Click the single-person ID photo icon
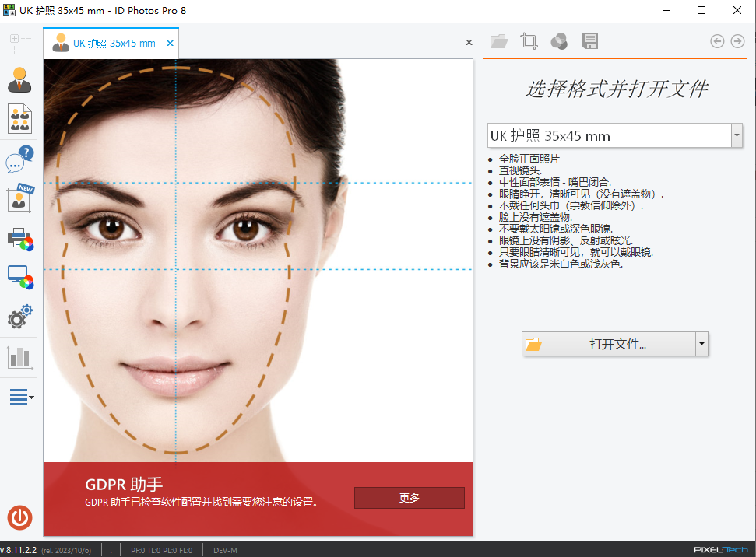 click(x=20, y=79)
